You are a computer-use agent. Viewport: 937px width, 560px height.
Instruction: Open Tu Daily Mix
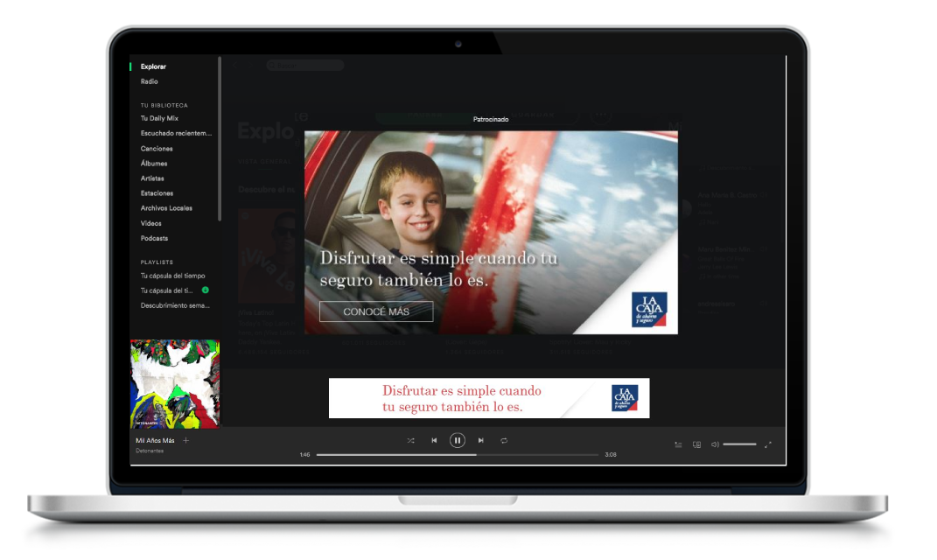click(x=159, y=118)
